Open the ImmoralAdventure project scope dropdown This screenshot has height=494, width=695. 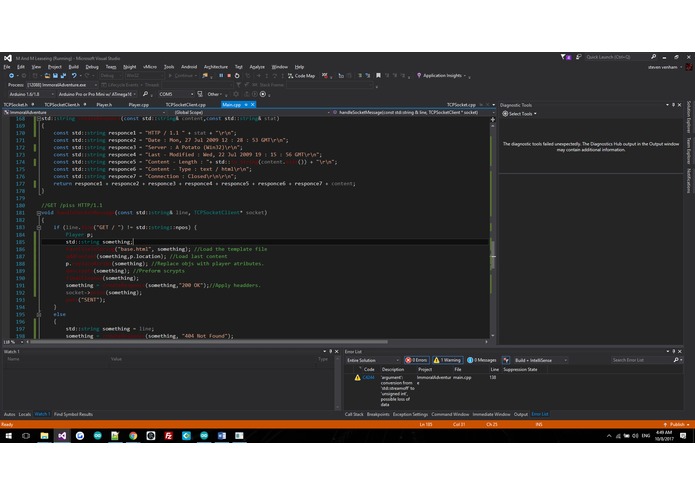86,113
